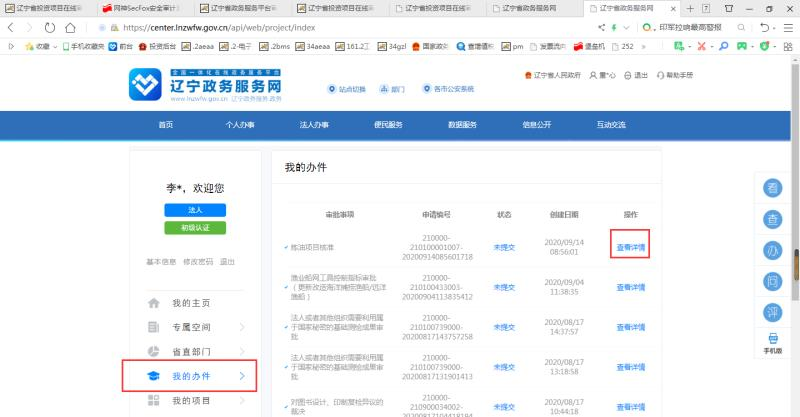800x417 pixels.
Task: Expand the 专属空间 sidebar item
Action: [x=242, y=327]
